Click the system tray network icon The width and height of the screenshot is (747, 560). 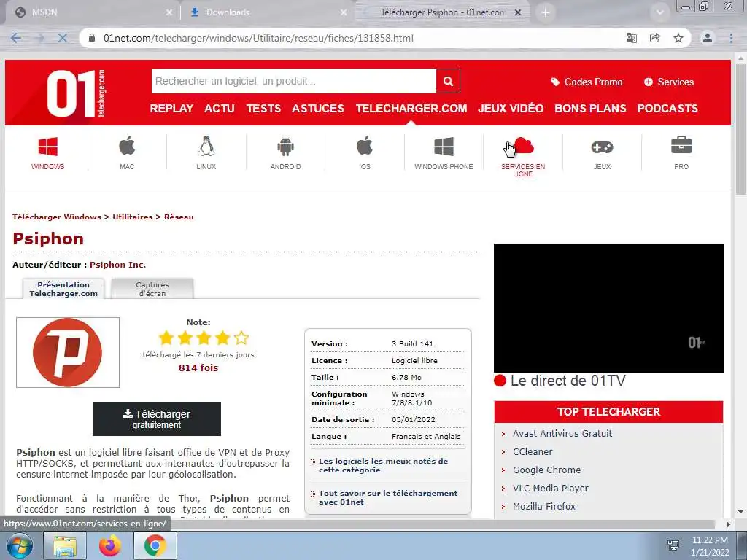673,545
